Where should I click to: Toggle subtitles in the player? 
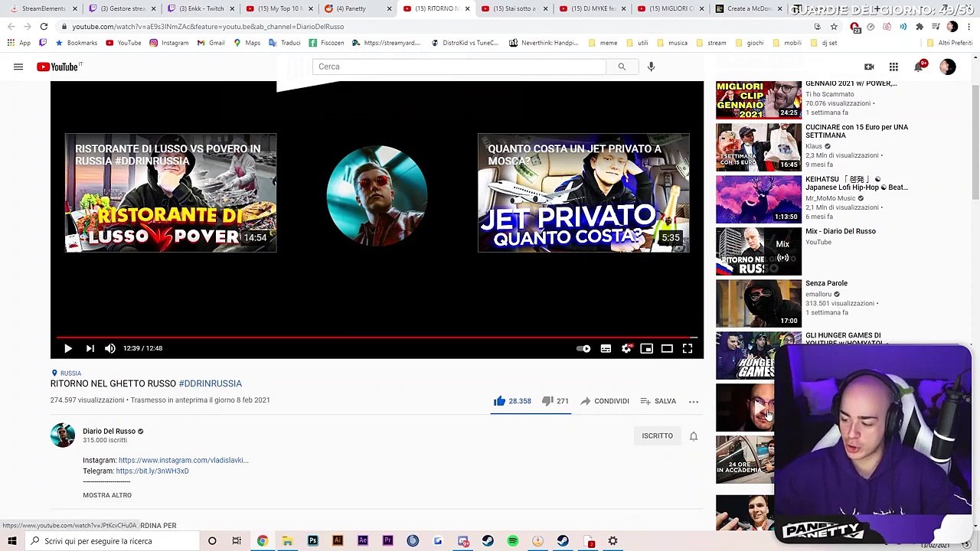tap(606, 348)
